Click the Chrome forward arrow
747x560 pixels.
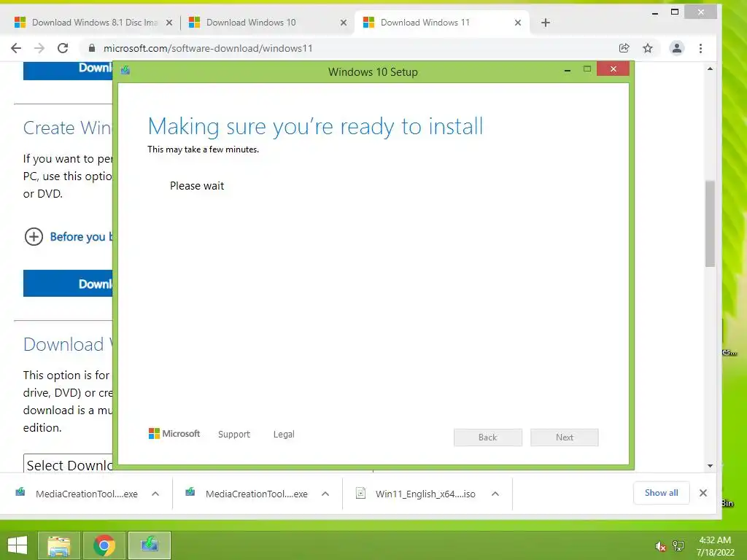pos(39,48)
